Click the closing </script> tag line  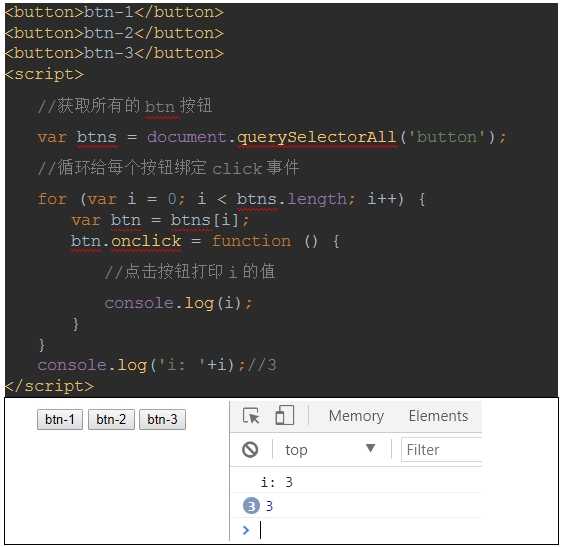[50, 386]
